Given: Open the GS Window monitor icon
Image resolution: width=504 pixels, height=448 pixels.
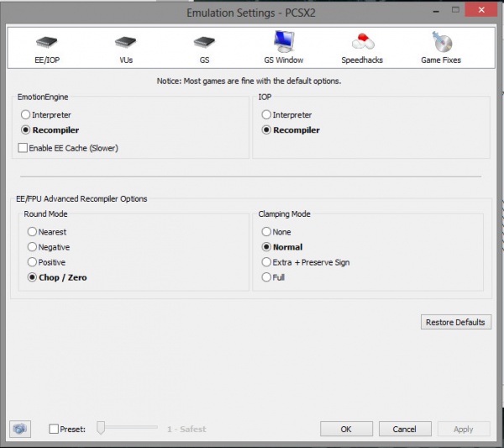Looking at the screenshot, I should (284, 41).
